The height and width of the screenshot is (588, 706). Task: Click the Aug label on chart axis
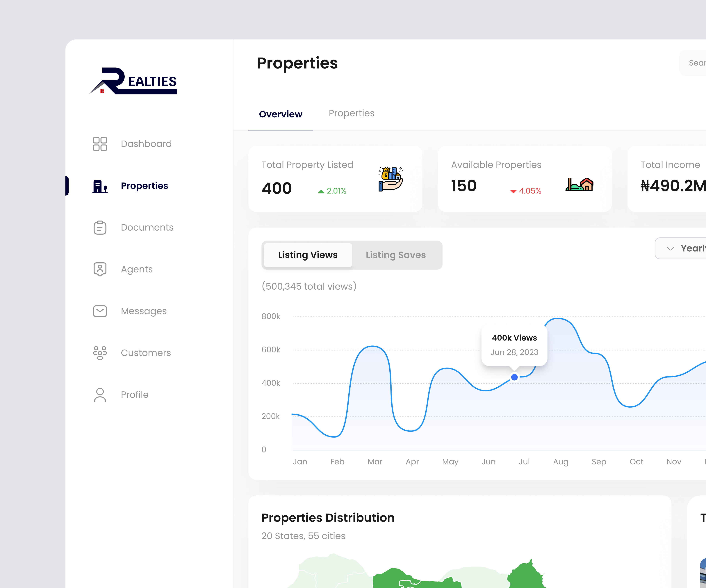coord(561,462)
